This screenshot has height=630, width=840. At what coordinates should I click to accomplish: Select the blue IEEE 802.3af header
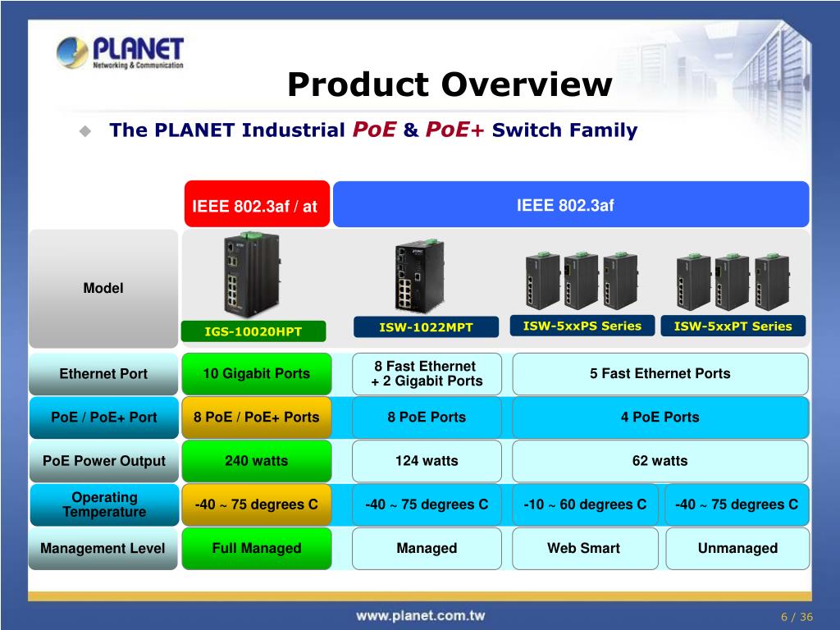point(571,204)
